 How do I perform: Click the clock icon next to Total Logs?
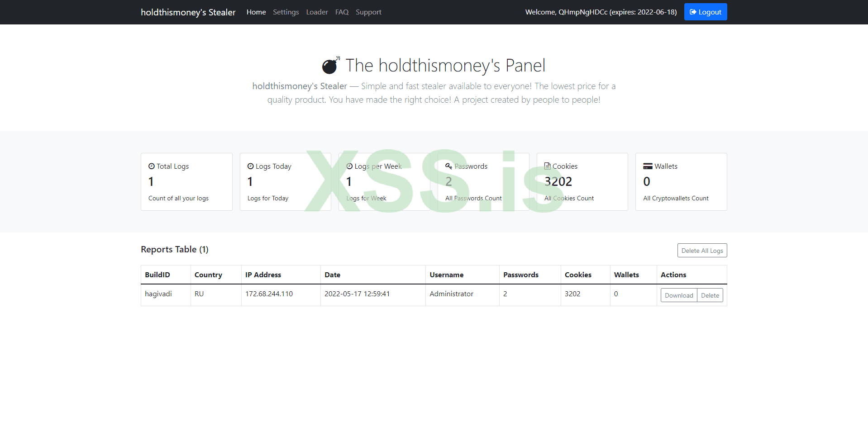click(152, 166)
